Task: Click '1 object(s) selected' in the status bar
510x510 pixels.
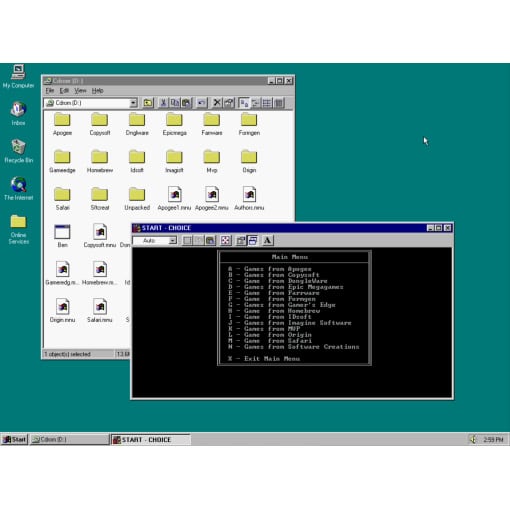Action: (67, 354)
